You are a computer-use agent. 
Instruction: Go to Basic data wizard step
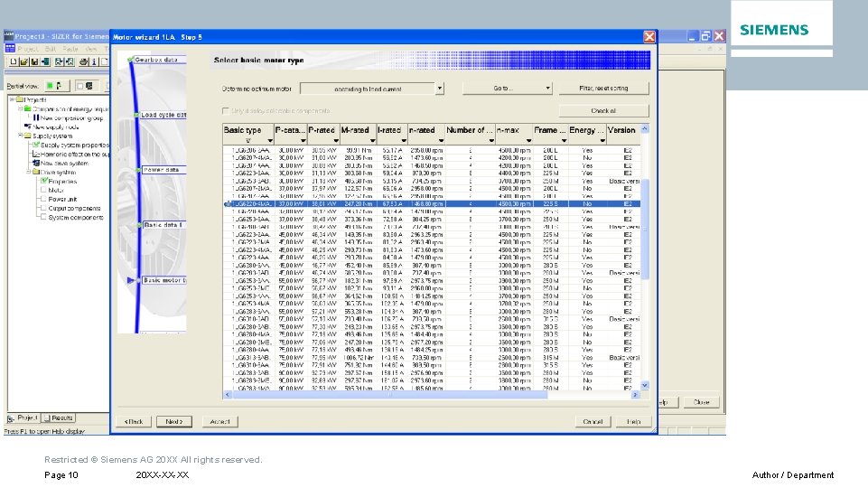point(163,225)
